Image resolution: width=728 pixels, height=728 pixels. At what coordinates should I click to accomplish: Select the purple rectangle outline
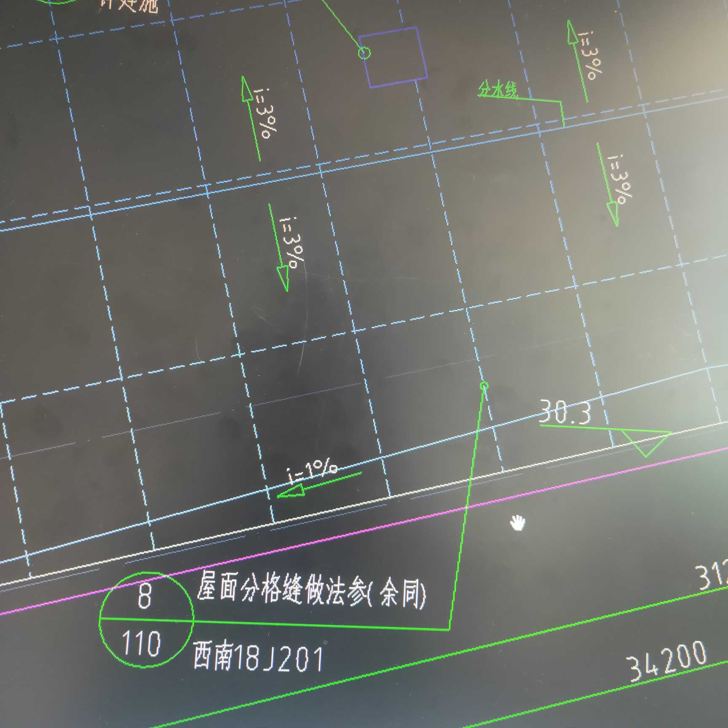coord(393,57)
